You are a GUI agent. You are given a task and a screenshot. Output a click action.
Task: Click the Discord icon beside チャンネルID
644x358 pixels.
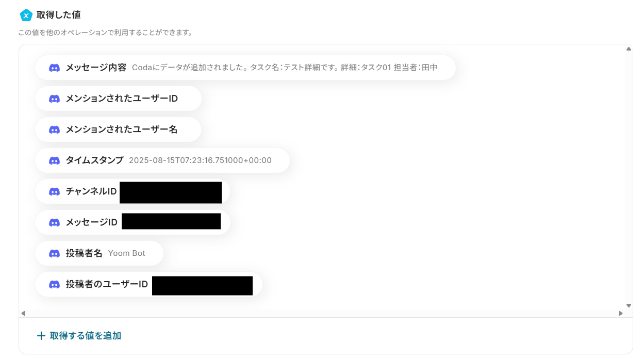tap(54, 191)
